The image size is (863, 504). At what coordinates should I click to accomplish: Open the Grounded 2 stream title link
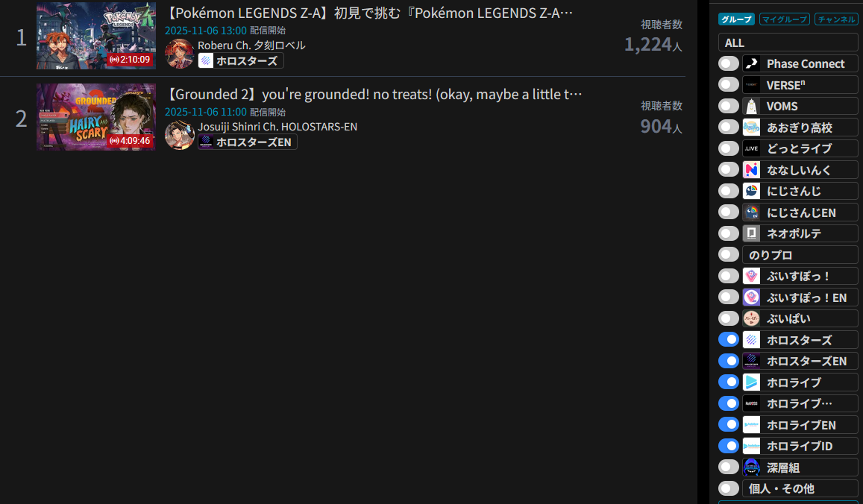pyautogui.click(x=373, y=94)
